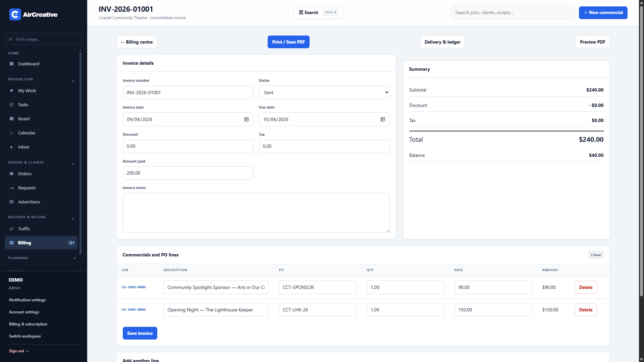Expand the Planning sidebar section
Viewport: 644px width, 362px height.
pyautogui.click(x=74, y=258)
